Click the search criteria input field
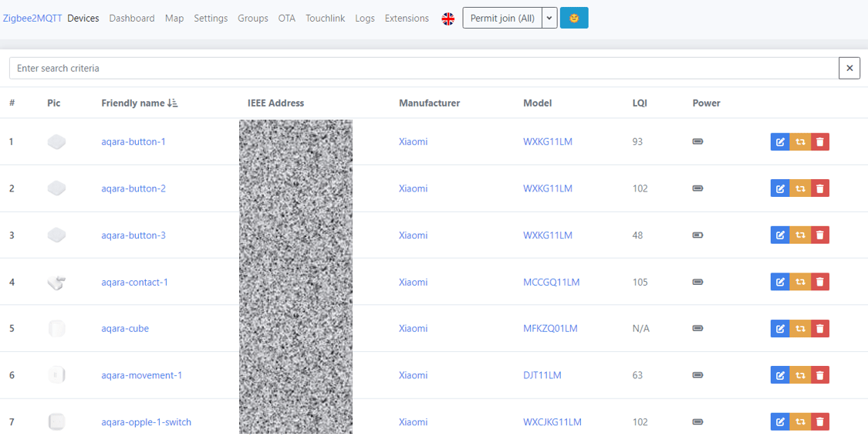 pos(424,68)
